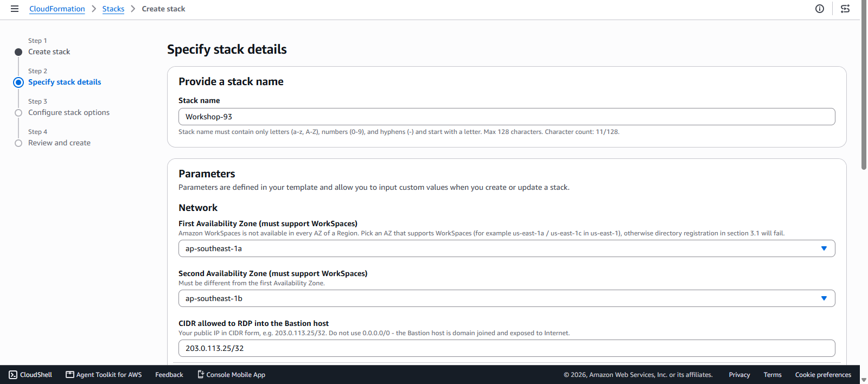Click the "Parameters" section heading

(x=207, y=174)
